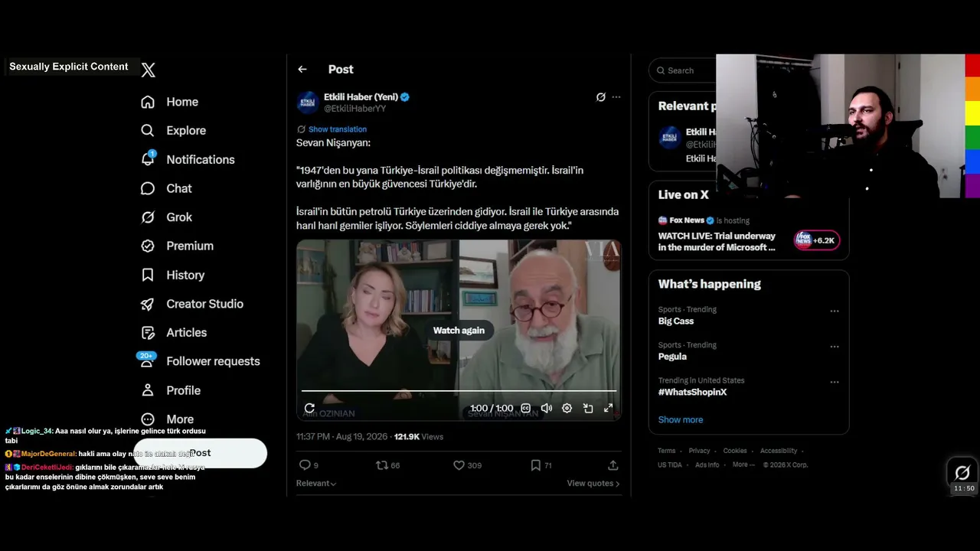Like the post with 309 likes

(x=467, y=465)
